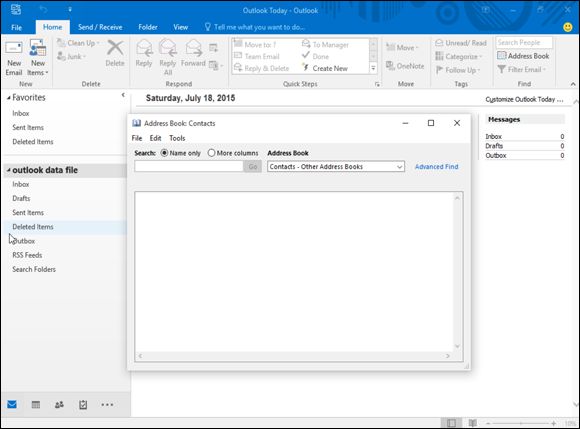
Task: Open the Filter Email dropdown
Action: (522, 69)
